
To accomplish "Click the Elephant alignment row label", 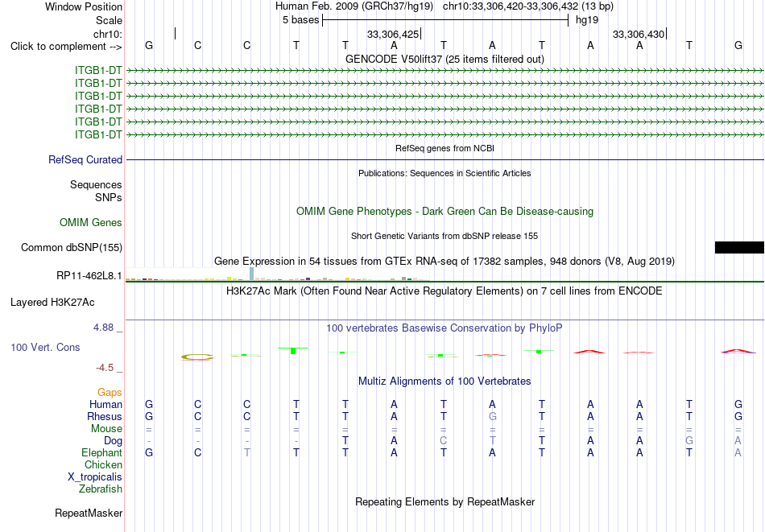I will pyautogui.click(x=102, y=453).
